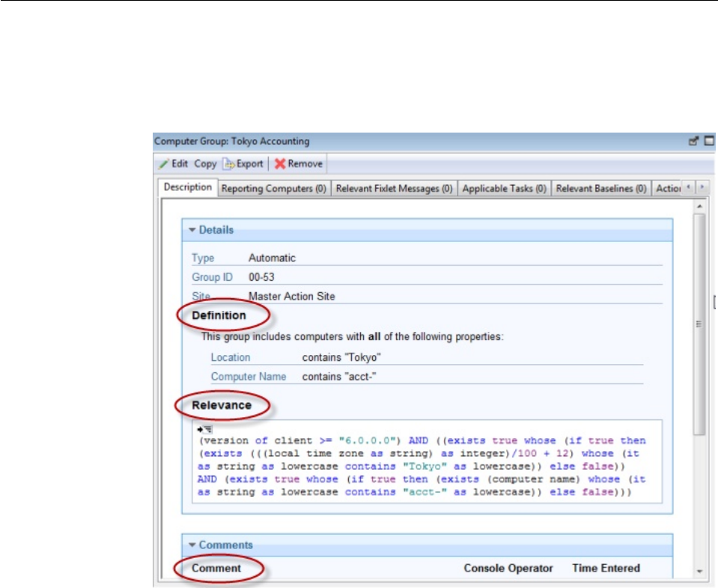Collapse the Comments section
Screen dimensions: 718x588
[x=192, y=545]
